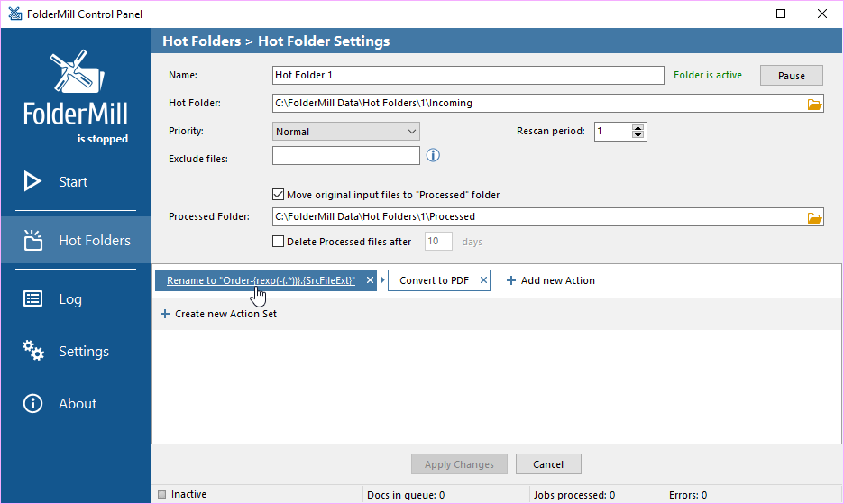The image size is (844, 504).
Task: Maximize the FolderMill Control Panel window
Action: pyautogui.click(x=781, y=14)
